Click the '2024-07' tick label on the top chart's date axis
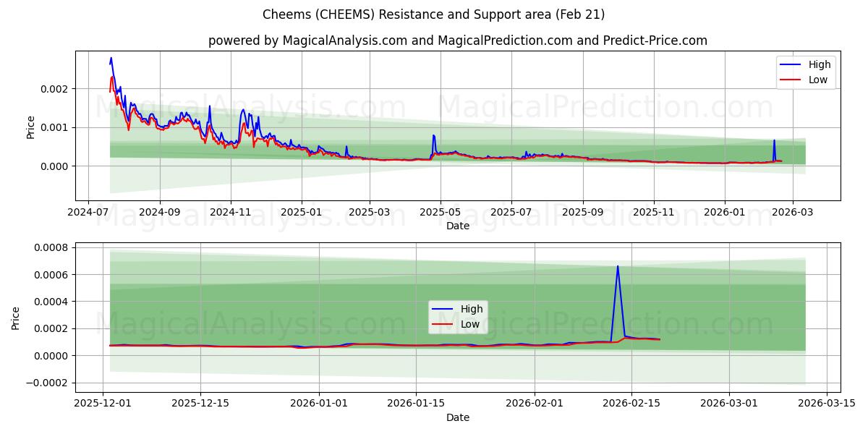The width and height of the screenshot is (868, 434). tap(88, 213)
